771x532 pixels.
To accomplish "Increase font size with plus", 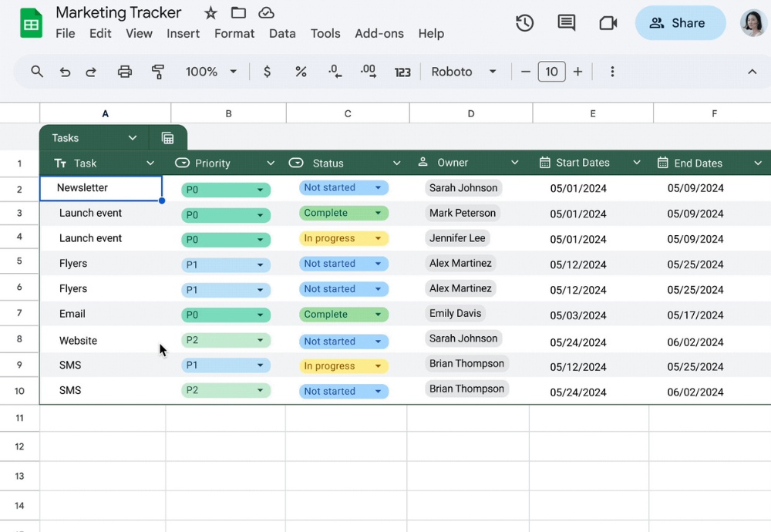I will (577, 72).
